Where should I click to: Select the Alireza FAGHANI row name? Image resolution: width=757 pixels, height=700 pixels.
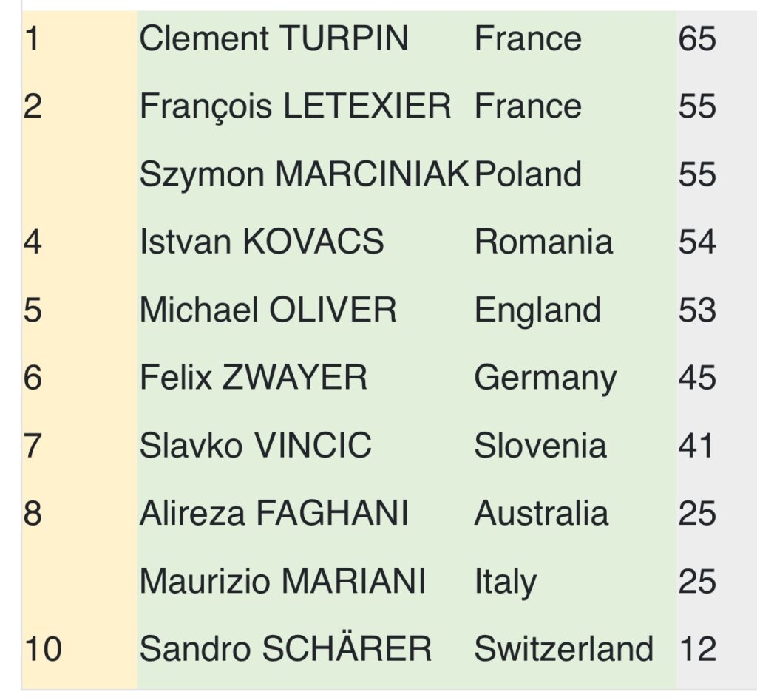point(274,514)
